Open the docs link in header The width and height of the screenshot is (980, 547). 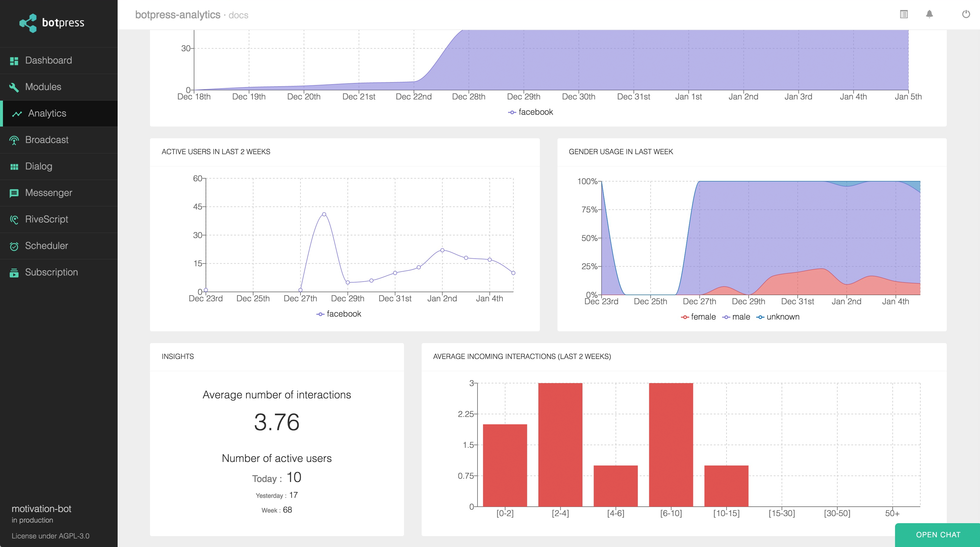(238, 15)
